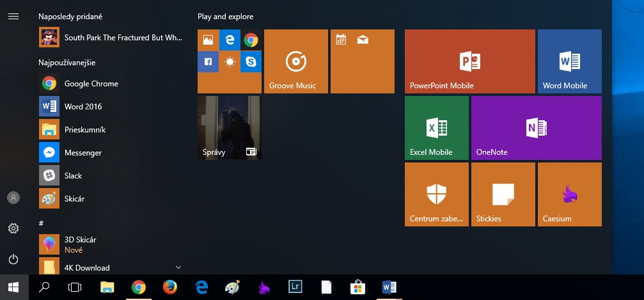Open Slack from the app list

click(111, 175)
